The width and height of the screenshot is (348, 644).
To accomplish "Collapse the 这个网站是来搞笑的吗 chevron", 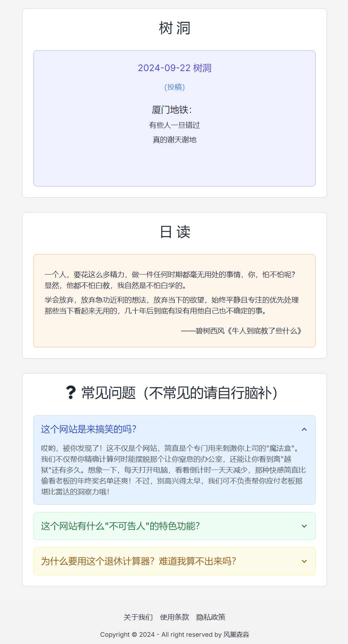I will (304, 429).
